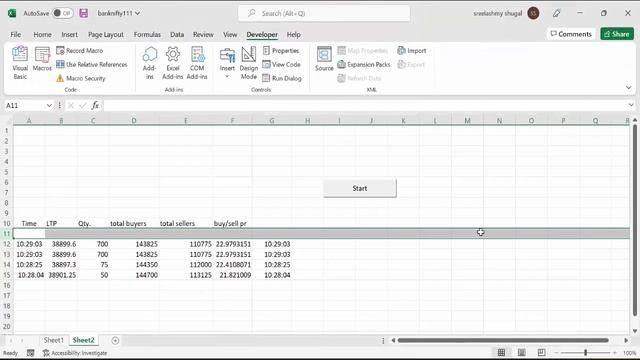Start Record Macro
The image size is (640, 360).
[x=80, y=51]
